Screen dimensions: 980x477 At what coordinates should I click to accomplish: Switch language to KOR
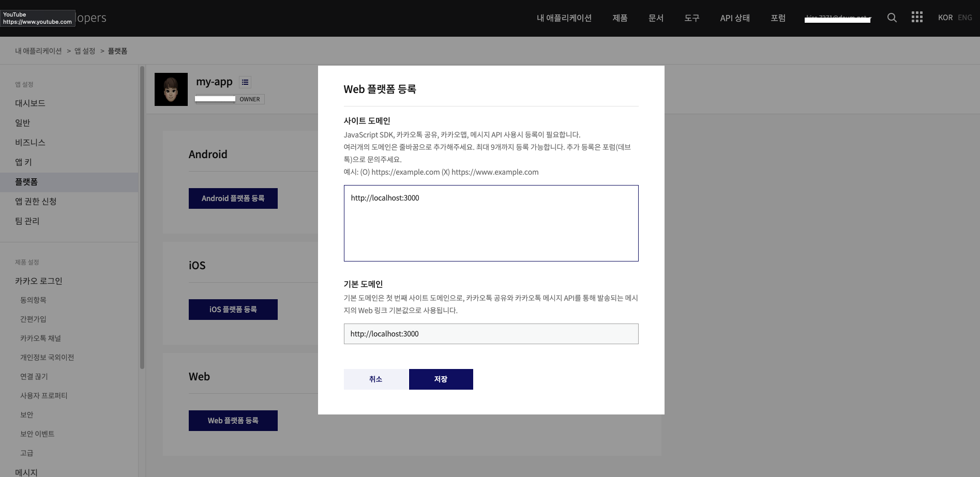pos(945,18)
